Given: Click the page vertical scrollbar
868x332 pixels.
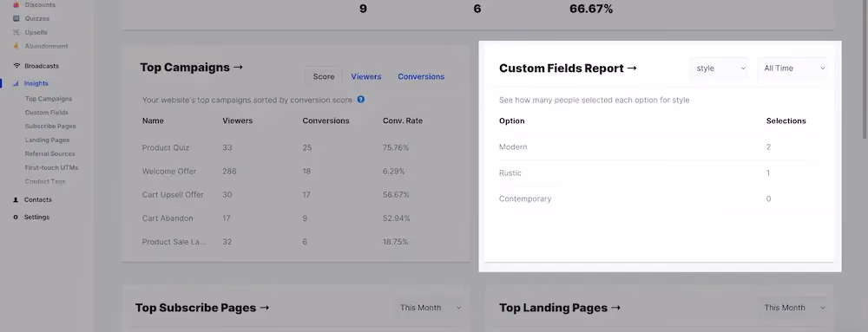Looking at the screenshot, I should (x=865, y=69).
